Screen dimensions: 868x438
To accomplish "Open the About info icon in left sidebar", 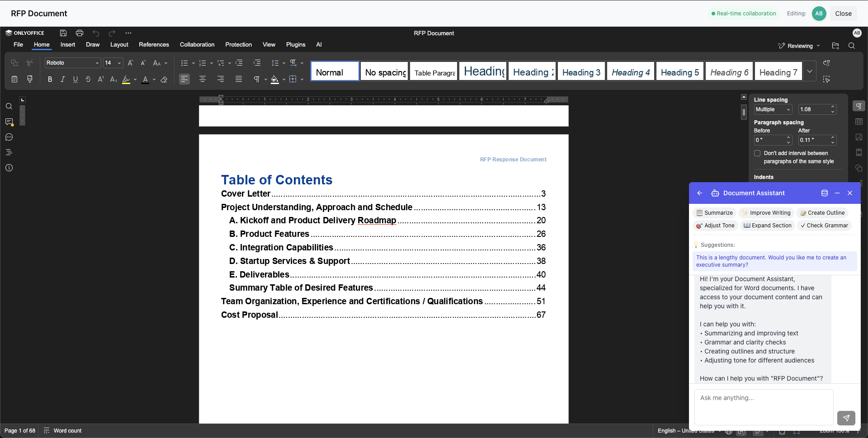I will [x=9, y=168].
